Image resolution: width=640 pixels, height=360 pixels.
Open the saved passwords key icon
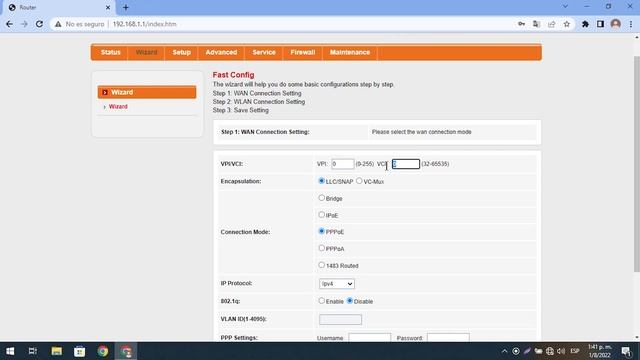point(521,24)
